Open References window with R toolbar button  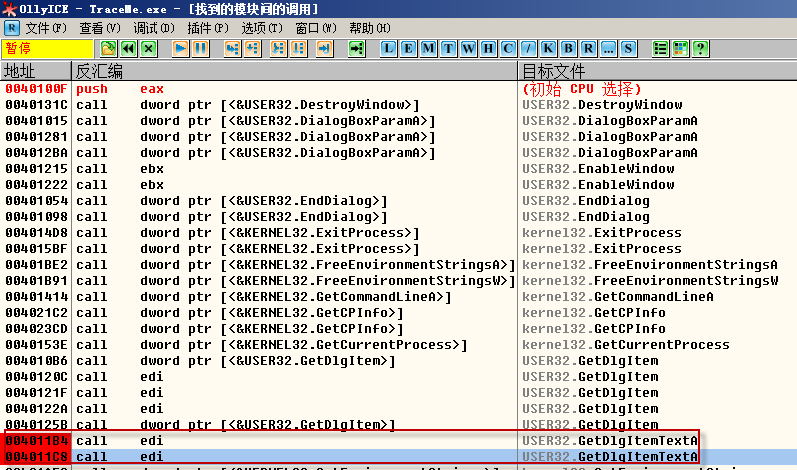click(589, 49)
